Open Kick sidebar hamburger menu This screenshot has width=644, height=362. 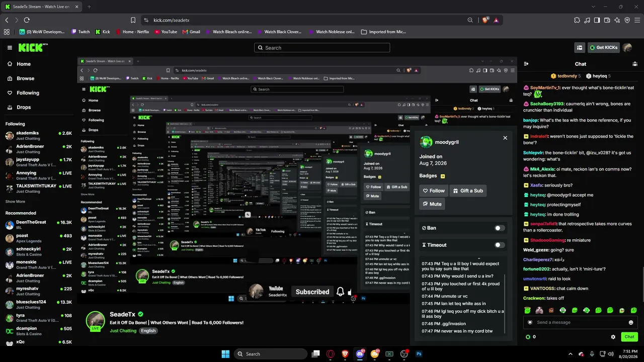click(10, 48)
